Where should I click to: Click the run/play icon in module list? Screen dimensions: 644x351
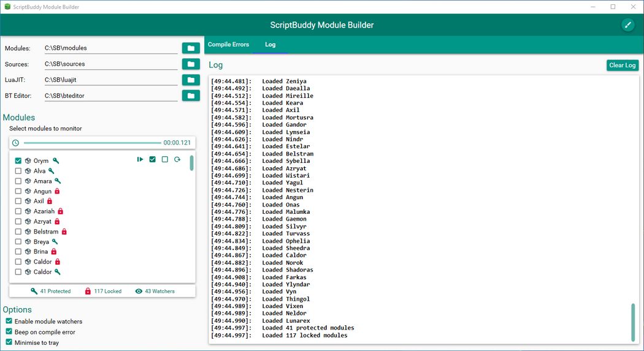click(140, 159)
